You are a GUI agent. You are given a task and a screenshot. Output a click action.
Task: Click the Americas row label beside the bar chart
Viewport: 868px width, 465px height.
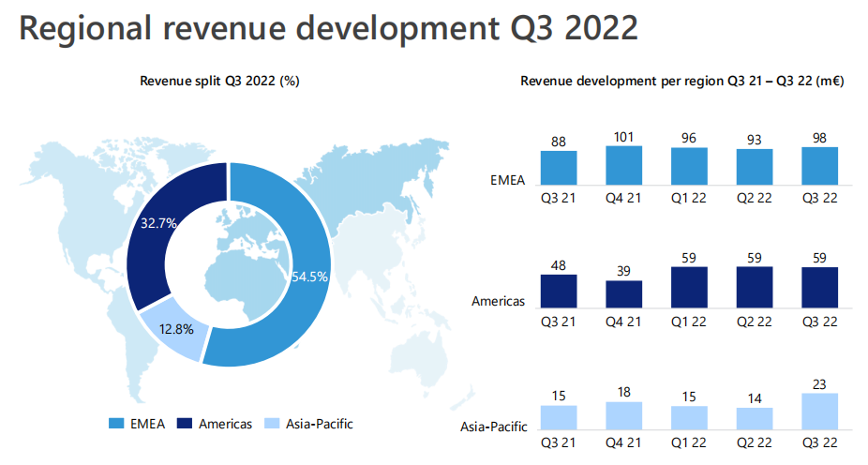[500, 301]
